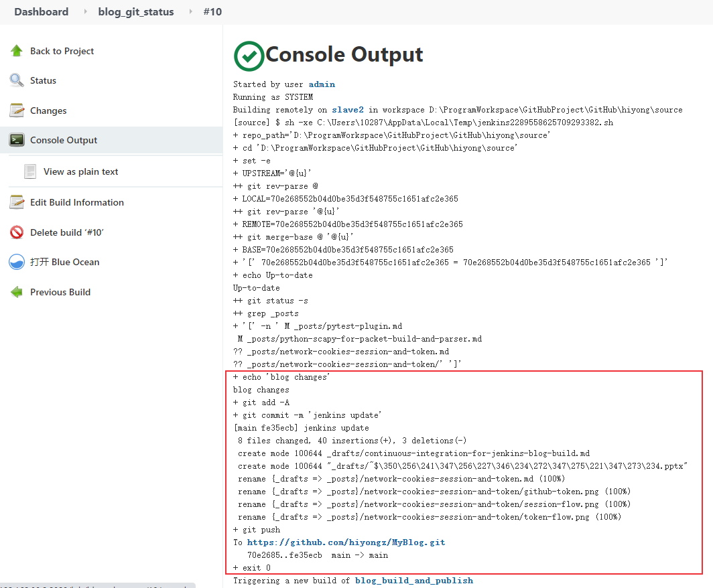Click the '+ set -e' line
Image resolution: width=713 pixels, height=588 pixels.
click(251, 161)
